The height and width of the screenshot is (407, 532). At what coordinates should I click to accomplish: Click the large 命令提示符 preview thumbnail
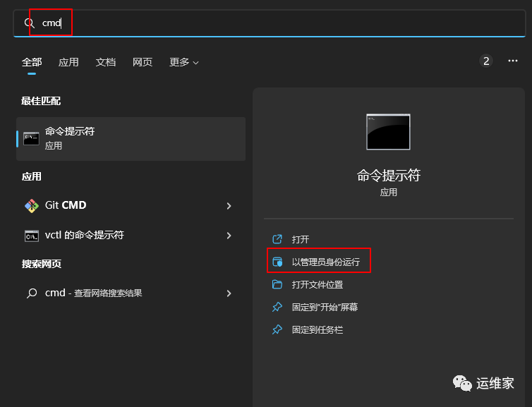click(388, 132)
